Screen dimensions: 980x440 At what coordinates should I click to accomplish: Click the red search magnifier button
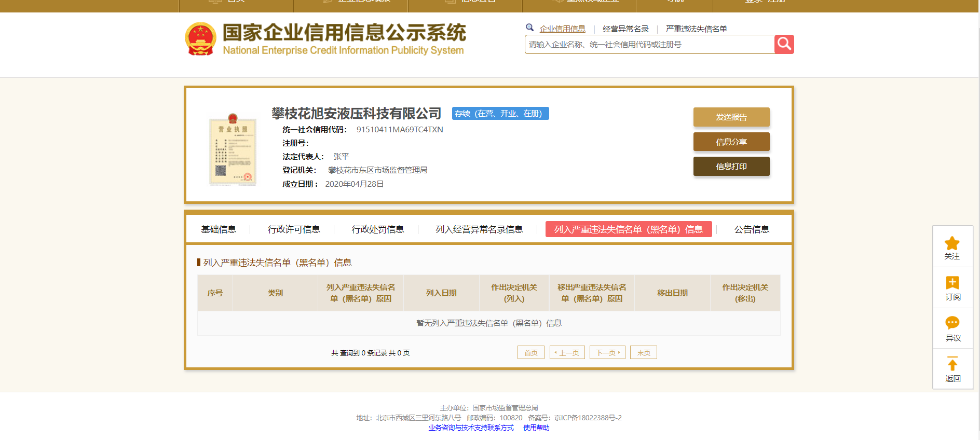pos(784,44)
